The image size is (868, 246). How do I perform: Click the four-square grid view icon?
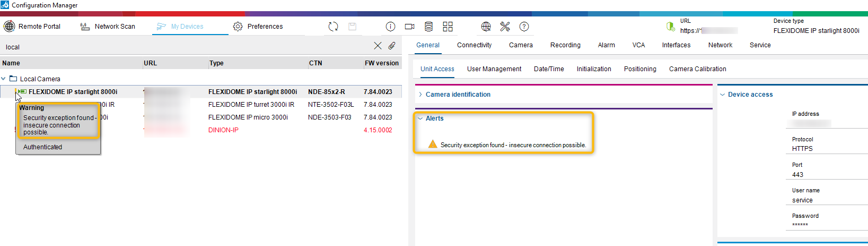(448, 27)
